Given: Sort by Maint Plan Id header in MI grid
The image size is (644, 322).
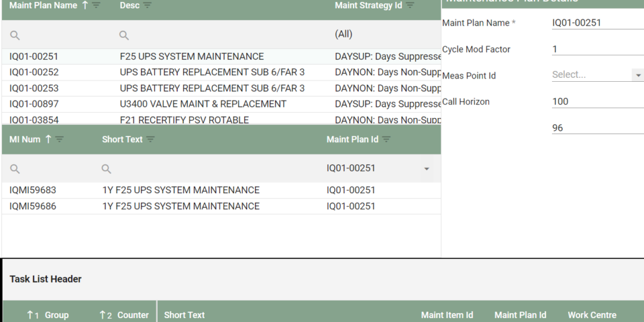Looking at the screenshot, I should (x=352, y=139).
